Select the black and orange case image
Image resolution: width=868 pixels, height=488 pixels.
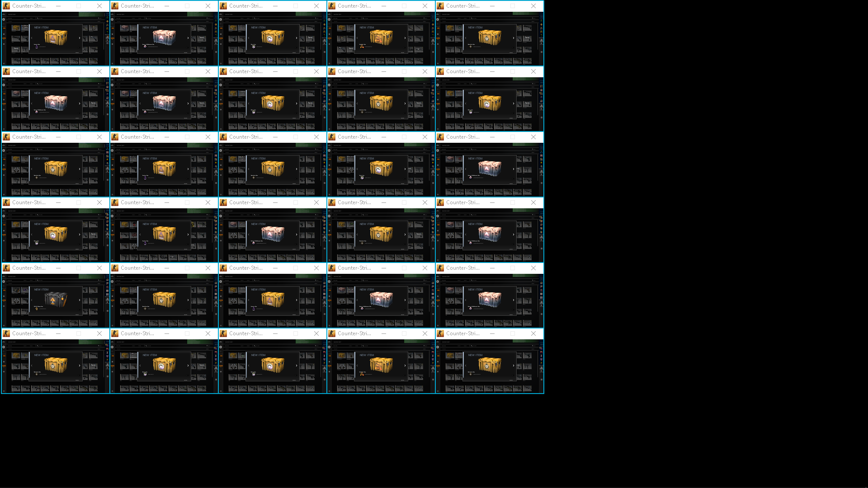tap(56, 300)
